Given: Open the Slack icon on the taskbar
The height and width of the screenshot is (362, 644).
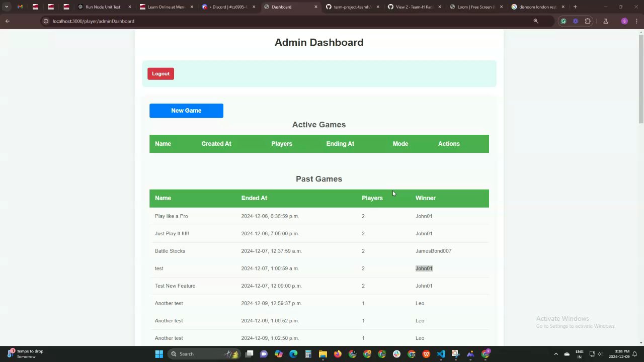Looking at the screenshot, I should (x=397, y=354).
